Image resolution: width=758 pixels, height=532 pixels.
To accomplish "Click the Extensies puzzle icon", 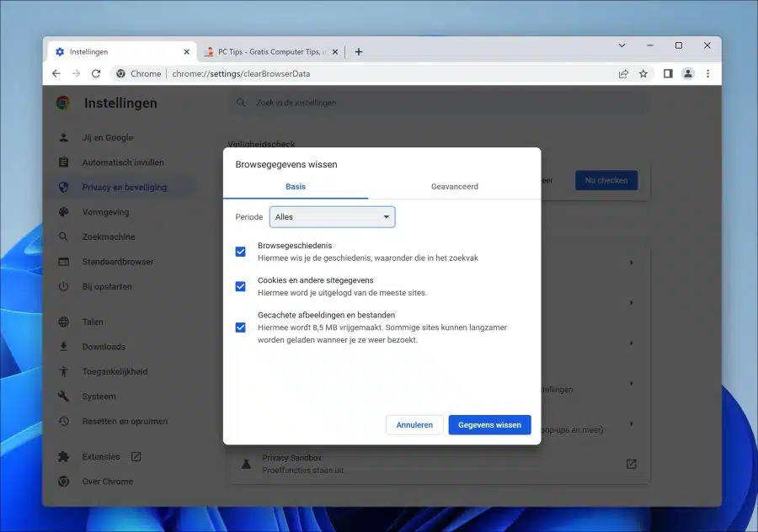I will (63, 456).
